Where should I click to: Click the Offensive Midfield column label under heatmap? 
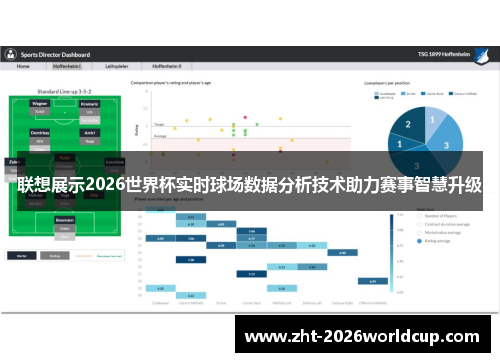pos(373,303)
